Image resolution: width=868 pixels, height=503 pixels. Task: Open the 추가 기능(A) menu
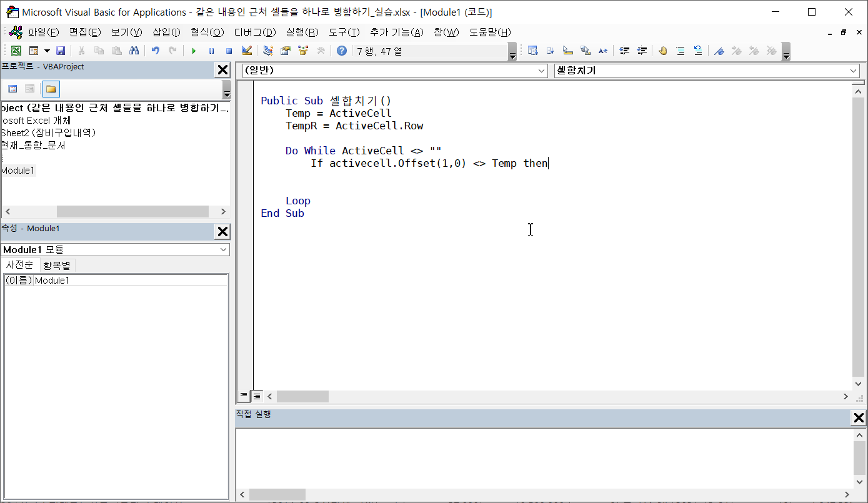[397, 32]
